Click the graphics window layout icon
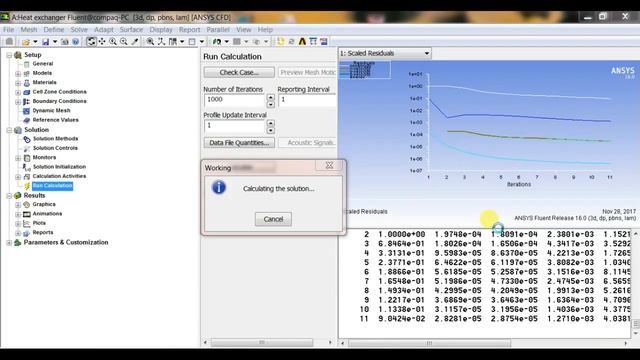Viewport: 640px width, 360px height. 192,42
